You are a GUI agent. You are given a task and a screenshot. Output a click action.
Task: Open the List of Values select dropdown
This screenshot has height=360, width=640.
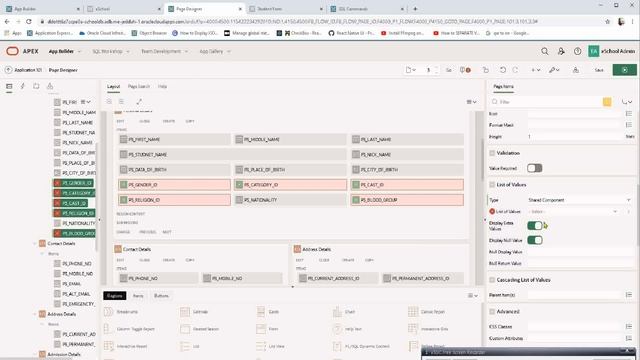[573, 211]
